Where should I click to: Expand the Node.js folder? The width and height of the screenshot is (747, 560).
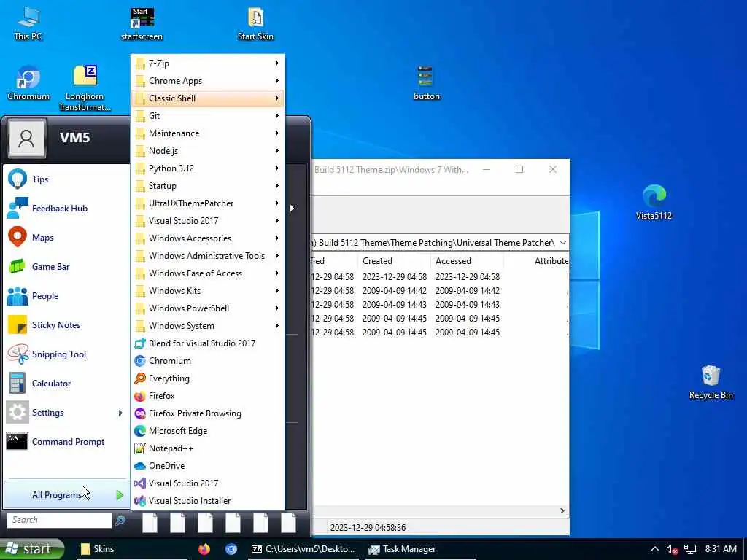pyautogui.click(x=208, y=150)
